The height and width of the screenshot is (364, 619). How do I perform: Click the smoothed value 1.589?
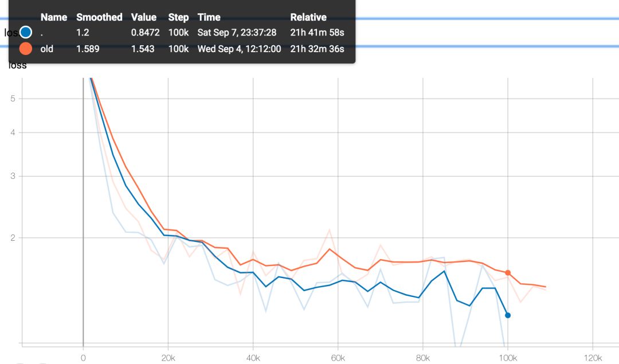point(88,49)
